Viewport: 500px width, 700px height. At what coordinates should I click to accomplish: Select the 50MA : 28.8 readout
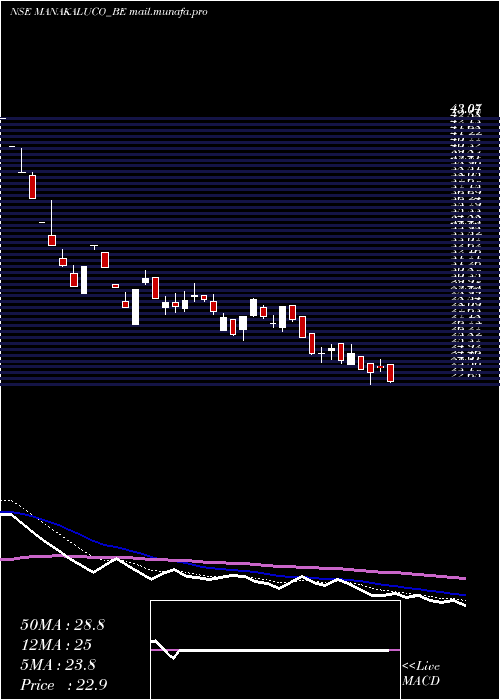pos(62,625)
